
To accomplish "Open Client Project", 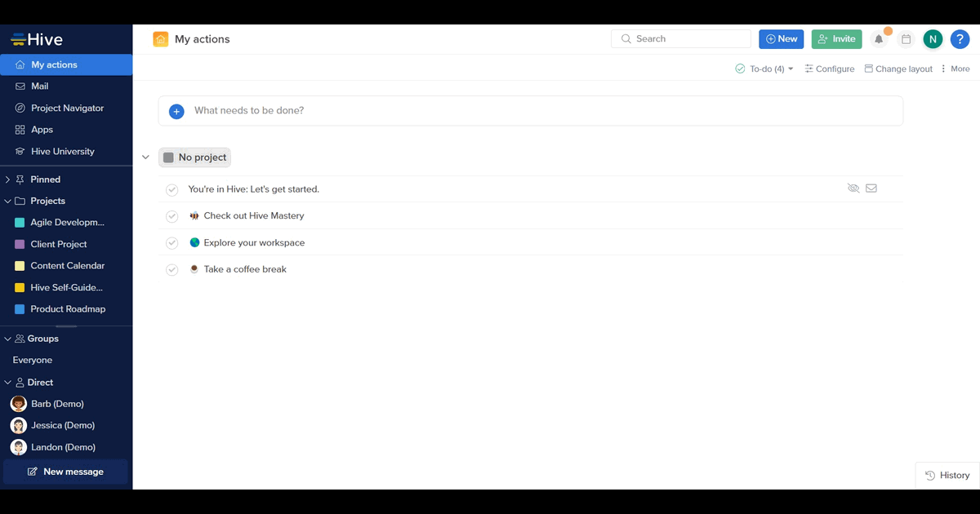I will pyautogui.click(x=59, y=244).
